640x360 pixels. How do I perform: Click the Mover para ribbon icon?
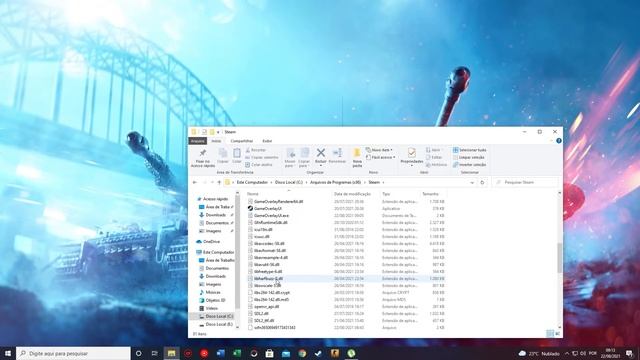click(290, 153)
